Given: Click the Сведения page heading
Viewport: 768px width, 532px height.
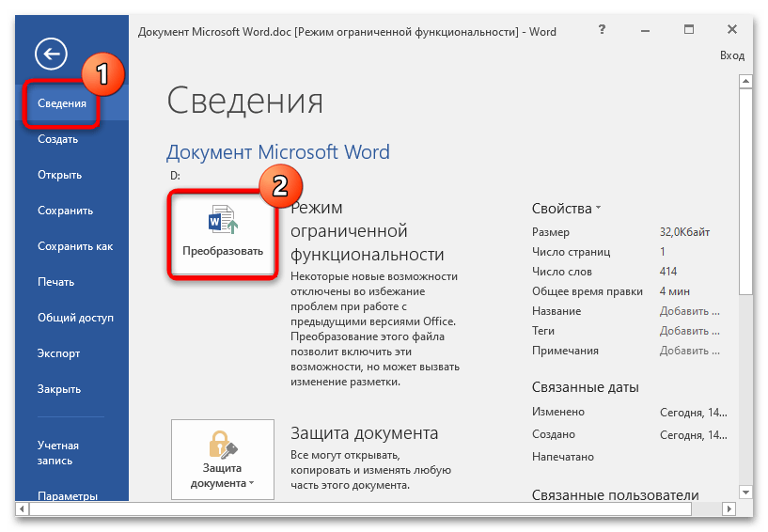Looking at the screenshot, I should coord(245,101).
